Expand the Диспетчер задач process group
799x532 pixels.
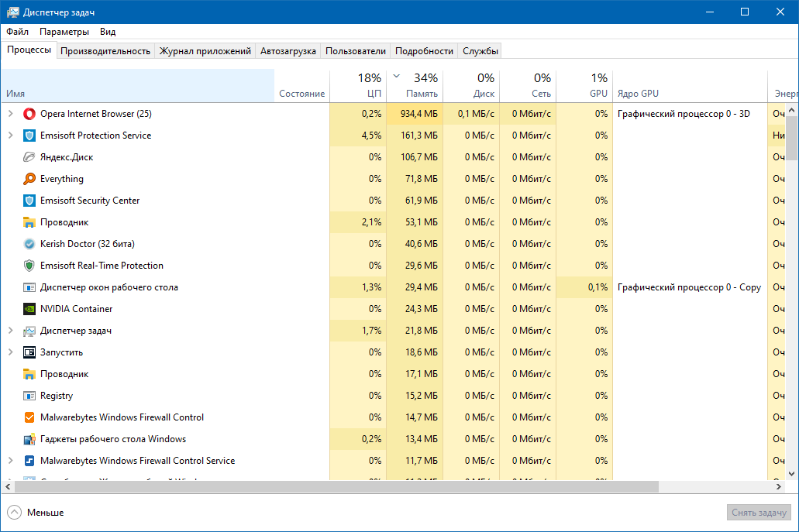(x=10, y=331)
